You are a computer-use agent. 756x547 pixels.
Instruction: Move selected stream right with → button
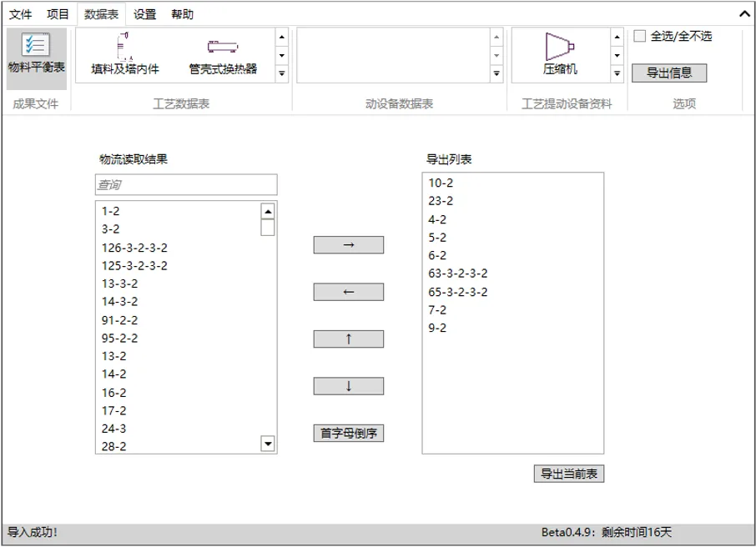point(349,245)
